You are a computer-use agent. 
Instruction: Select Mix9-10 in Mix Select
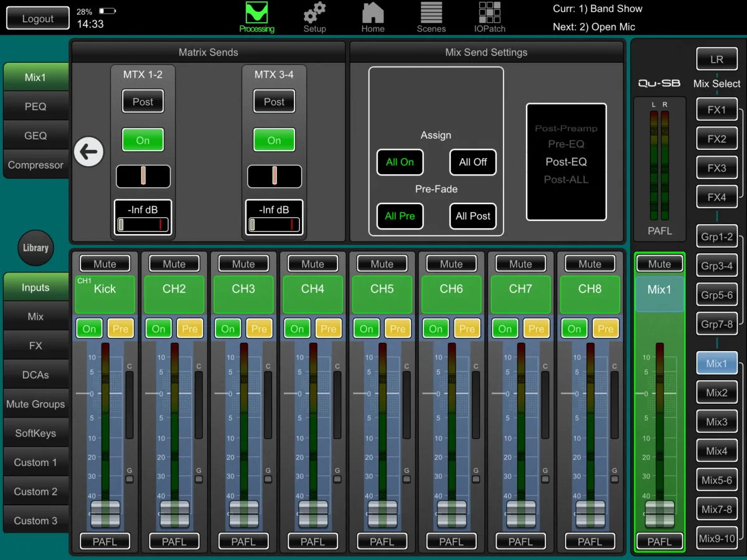(716, 539)
